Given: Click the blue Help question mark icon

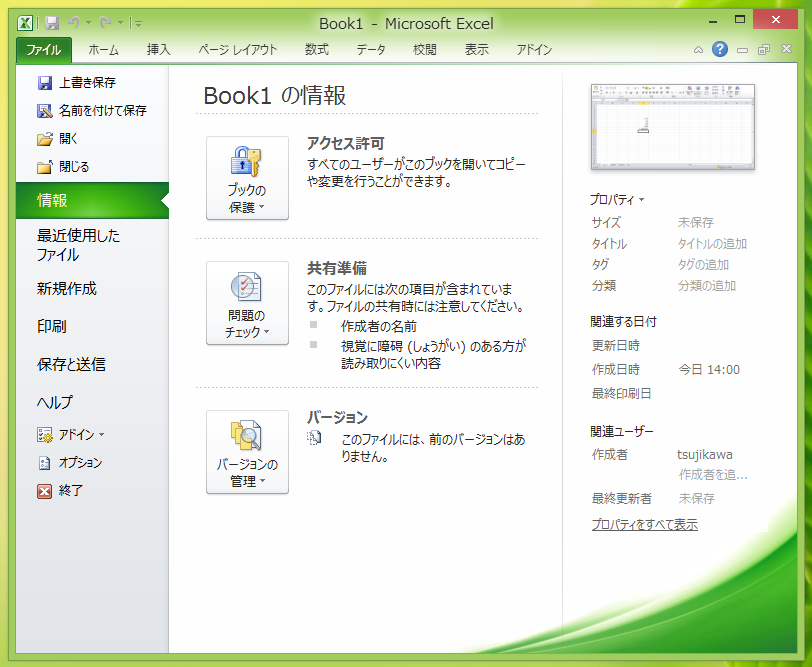Looking at the screenshot, I should (720, 49).
